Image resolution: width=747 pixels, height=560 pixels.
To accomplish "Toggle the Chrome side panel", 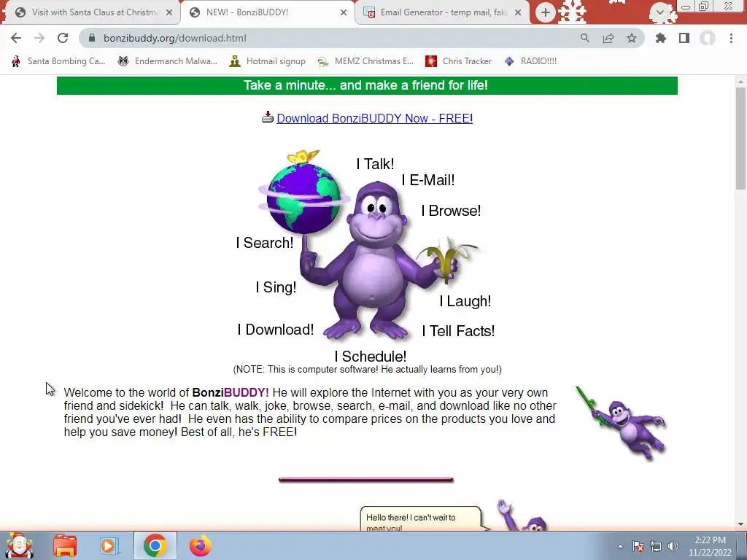I will (x=684, y=38).
